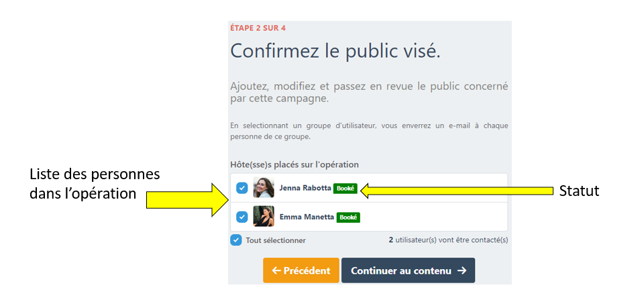
Task: Click the Booké badge next to Emma Manetta
Action: 348,217
